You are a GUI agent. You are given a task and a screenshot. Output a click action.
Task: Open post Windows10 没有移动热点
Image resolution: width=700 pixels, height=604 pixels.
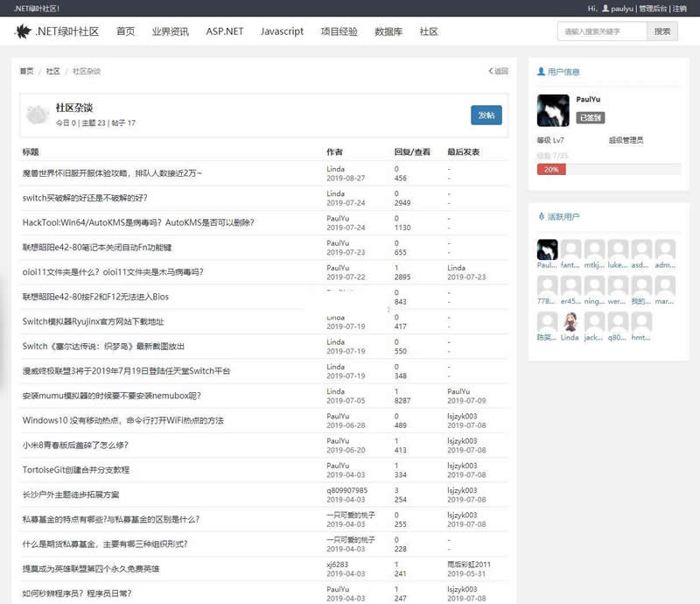tap(122, 420)
